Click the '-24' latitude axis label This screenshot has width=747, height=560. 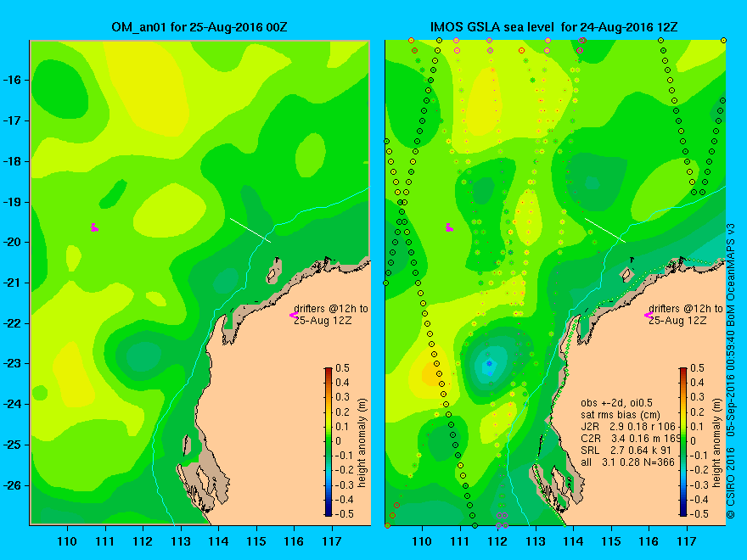(12, 404)
